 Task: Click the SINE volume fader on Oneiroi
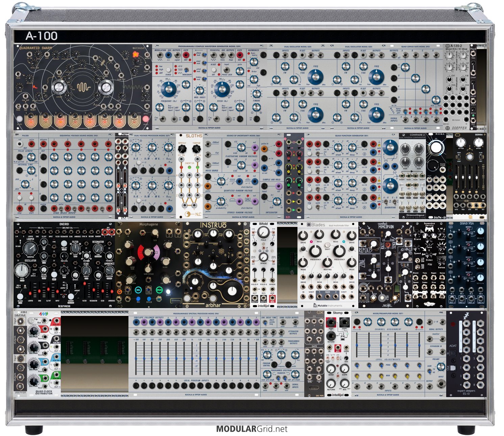40,290
